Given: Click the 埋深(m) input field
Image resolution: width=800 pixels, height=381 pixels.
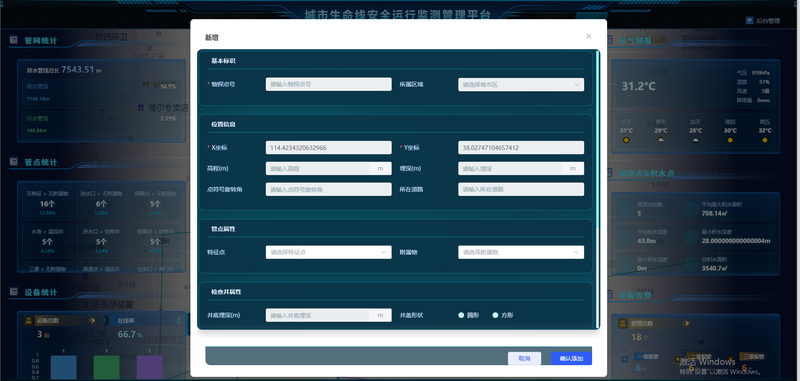Looking at the screenshot, I should [x=521, y=168].
